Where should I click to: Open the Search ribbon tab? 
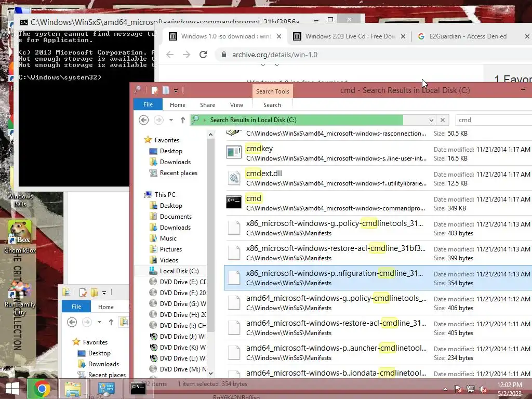coord(272,105)
